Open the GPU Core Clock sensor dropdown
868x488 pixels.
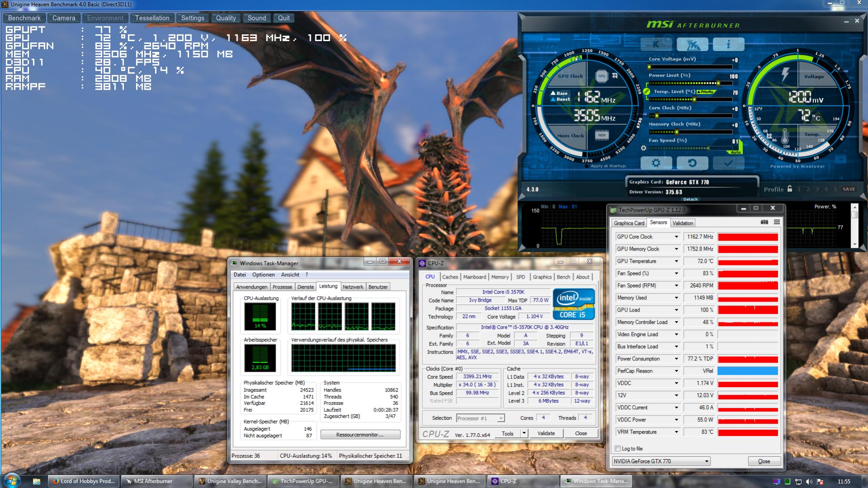[677, 237]
